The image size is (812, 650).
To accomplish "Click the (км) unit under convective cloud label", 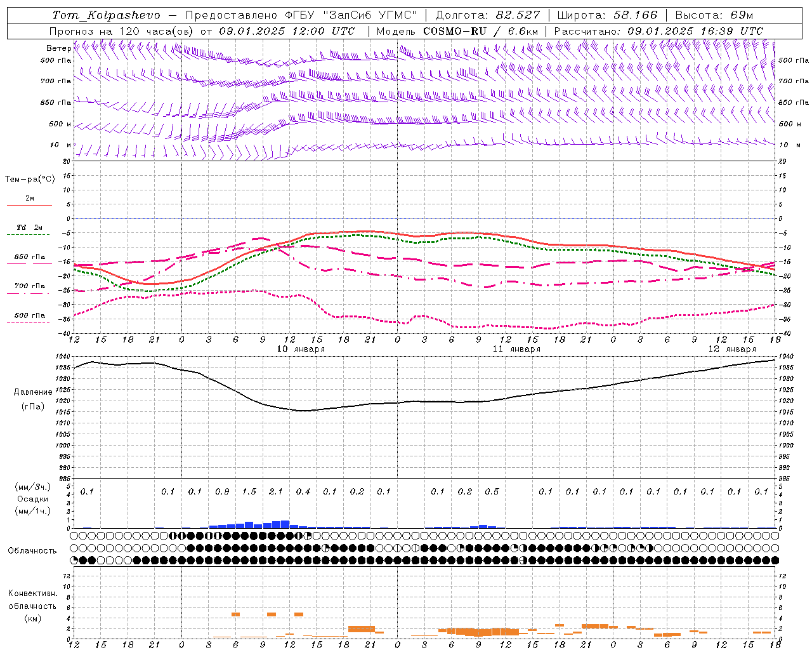I will pos(33,618).
